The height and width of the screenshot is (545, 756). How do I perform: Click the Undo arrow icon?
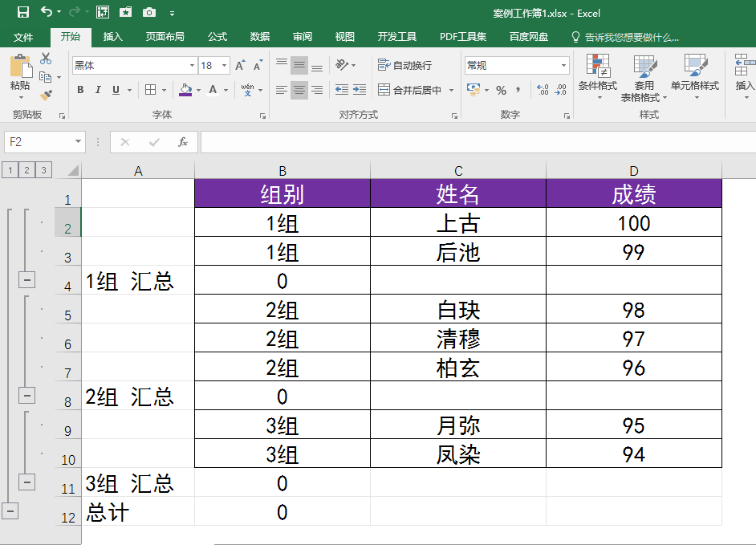[47, 11]
